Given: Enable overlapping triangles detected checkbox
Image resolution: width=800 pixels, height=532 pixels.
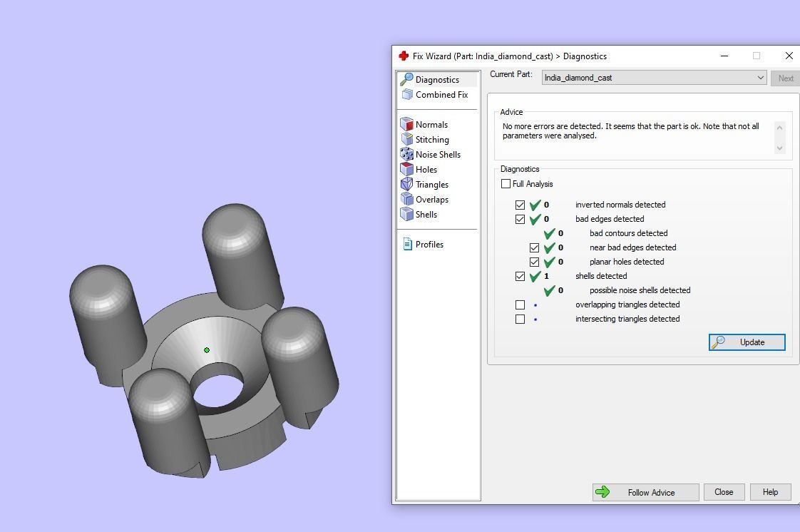Looking at the screenshot, I should (520, 305).
